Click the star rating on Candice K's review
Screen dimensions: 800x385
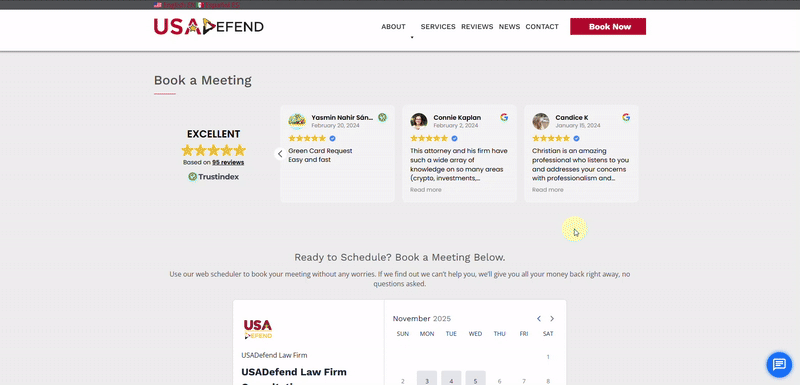[x=551, y=138]
